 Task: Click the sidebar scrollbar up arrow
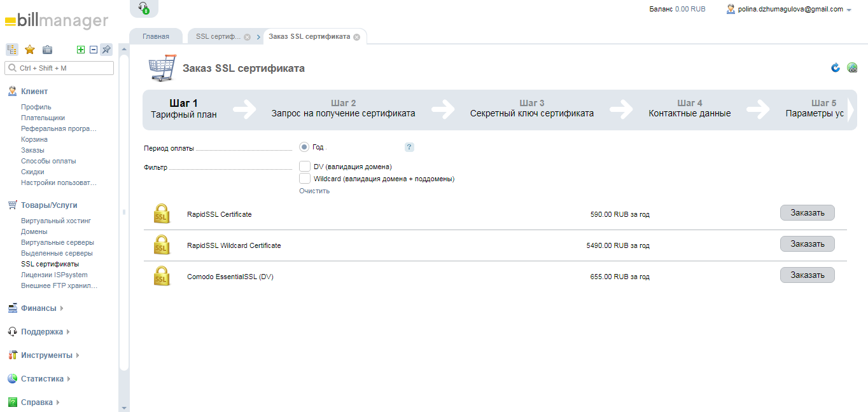[x=124, y=49]
